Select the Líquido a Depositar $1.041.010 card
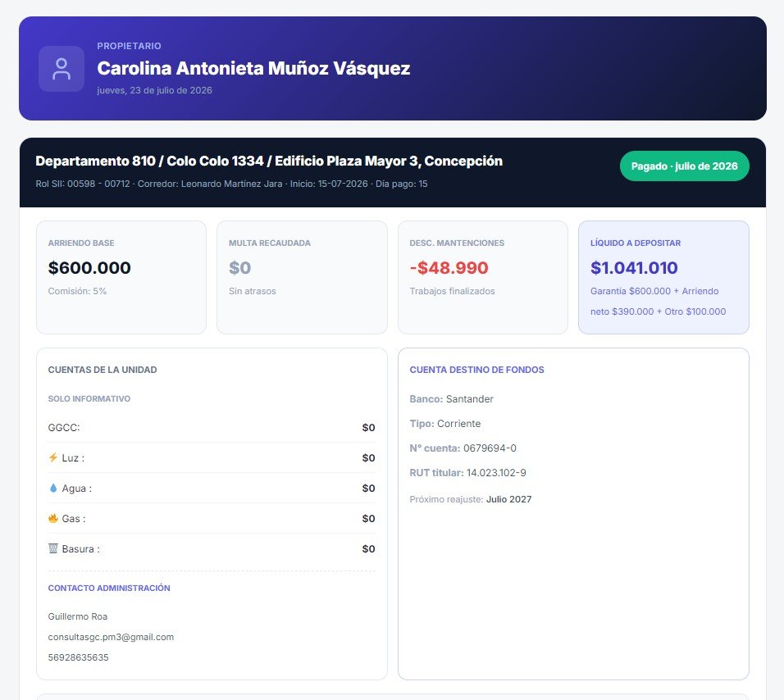784x700 pixels. [x=663, y=277]
